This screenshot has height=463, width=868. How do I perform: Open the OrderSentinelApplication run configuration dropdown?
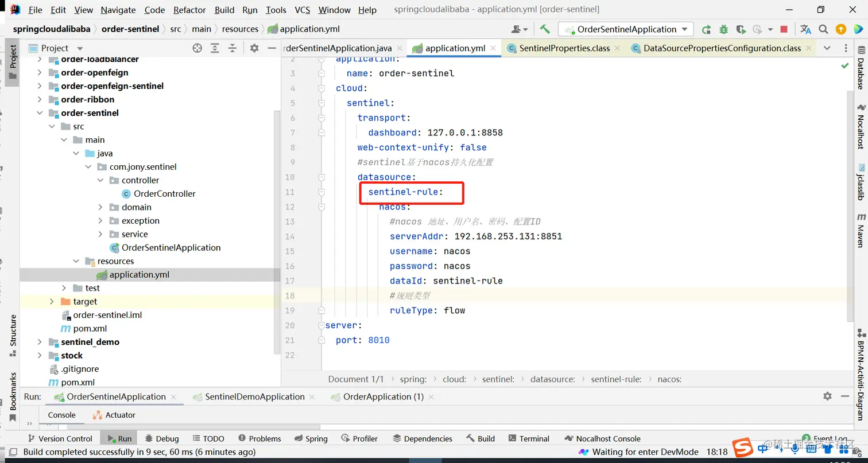click(x=626, y=29)
